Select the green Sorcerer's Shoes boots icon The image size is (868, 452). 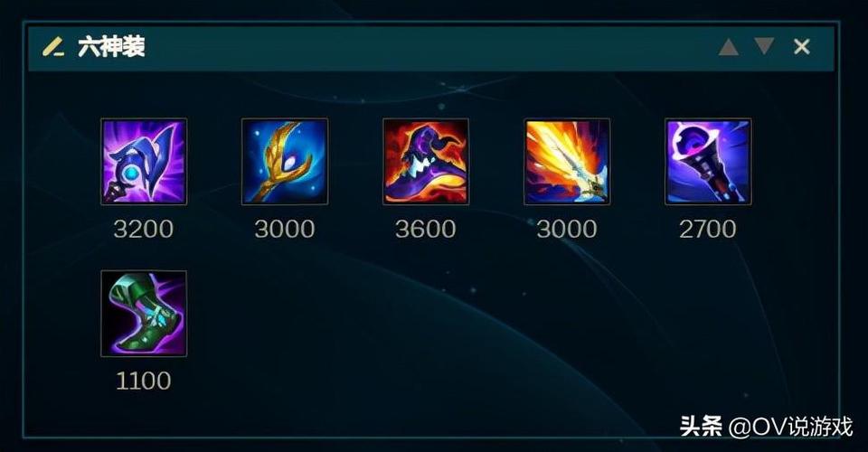click(144, 314)
